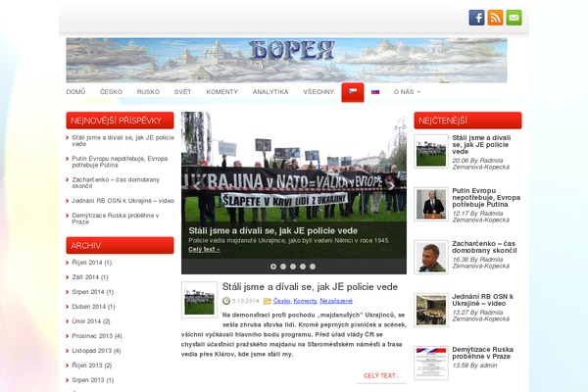This screenshot has height=392, width=588.
Task: Go to DOMŮ menu item
Action: pyautogui.click(x=75, y=92)
